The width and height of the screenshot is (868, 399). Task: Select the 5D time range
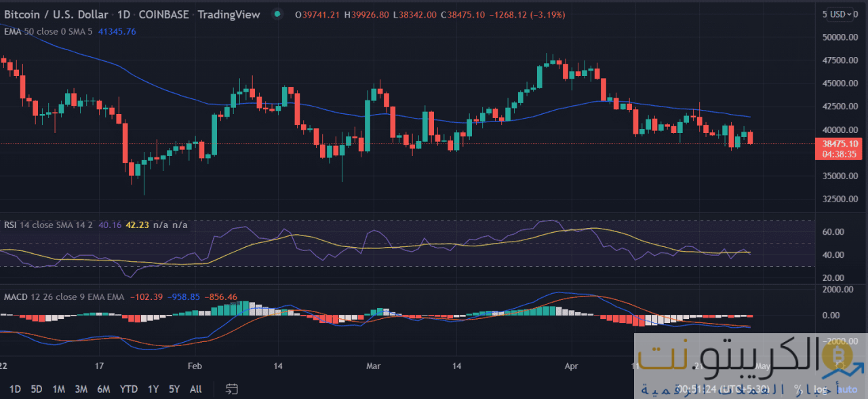coord(37,389)
